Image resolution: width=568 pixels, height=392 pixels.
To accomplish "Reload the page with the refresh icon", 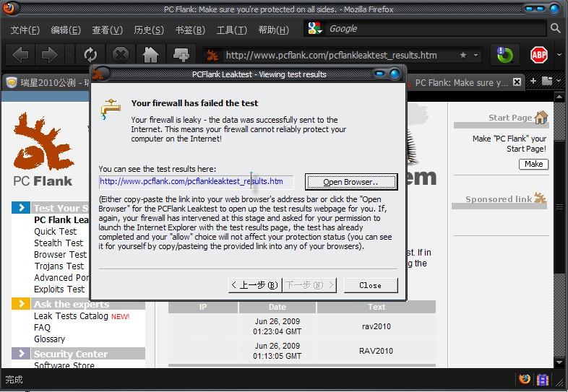I will [x=90, y=56].
